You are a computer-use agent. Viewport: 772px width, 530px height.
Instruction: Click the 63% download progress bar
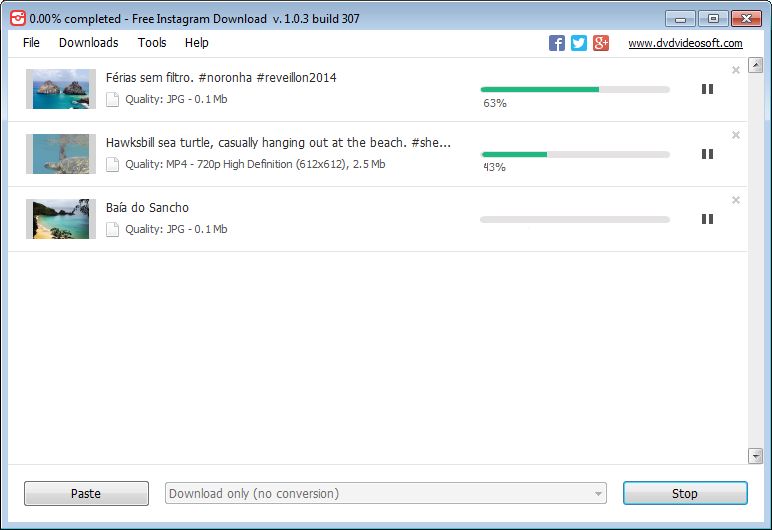tap(575, 90)
